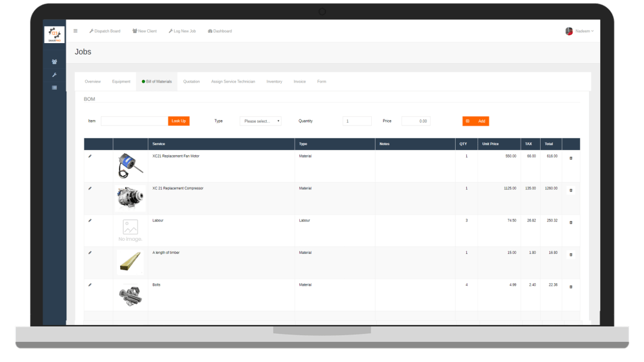Remove the length of timber row

[x=570, y=254]
